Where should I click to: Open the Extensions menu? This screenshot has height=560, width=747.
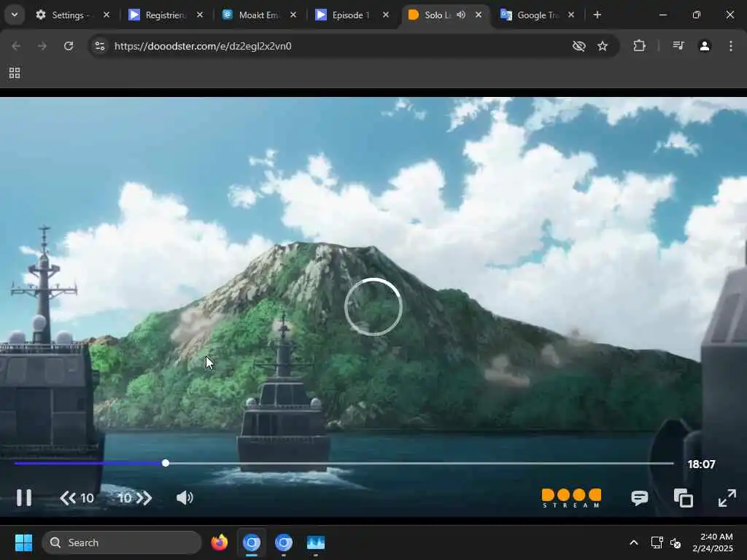coord(639,46)
